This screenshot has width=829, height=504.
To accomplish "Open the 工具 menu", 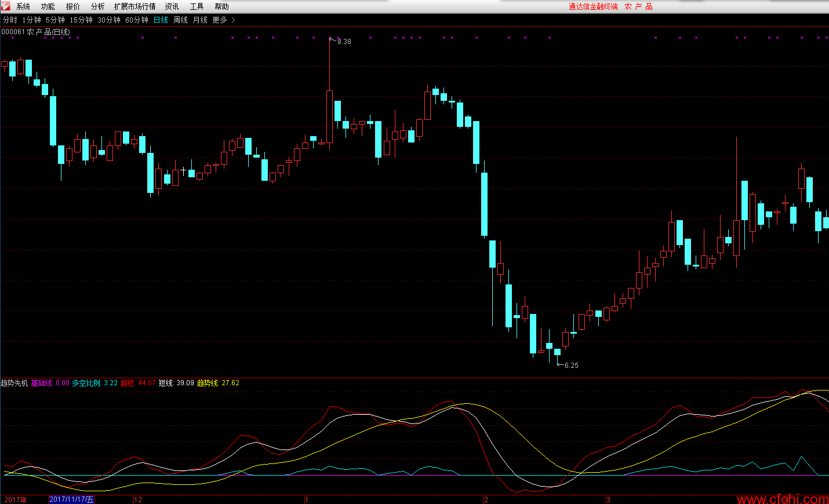I will point(197,6).
